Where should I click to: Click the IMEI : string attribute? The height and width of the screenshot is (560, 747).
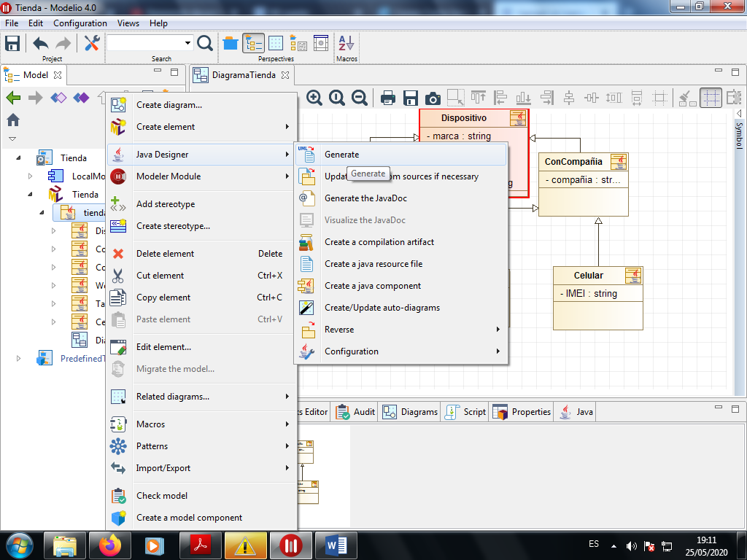tap(589, 294)
